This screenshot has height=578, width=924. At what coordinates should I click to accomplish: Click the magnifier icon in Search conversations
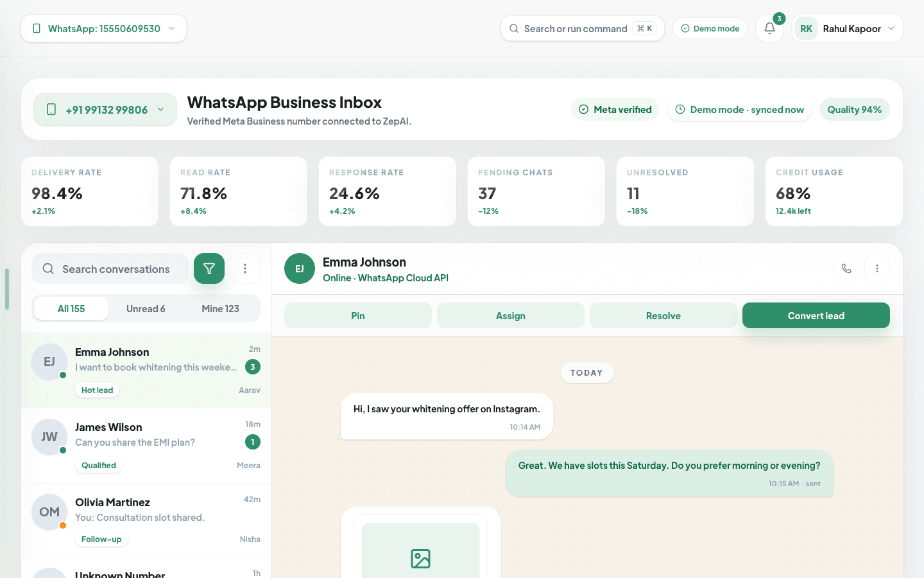48,268
